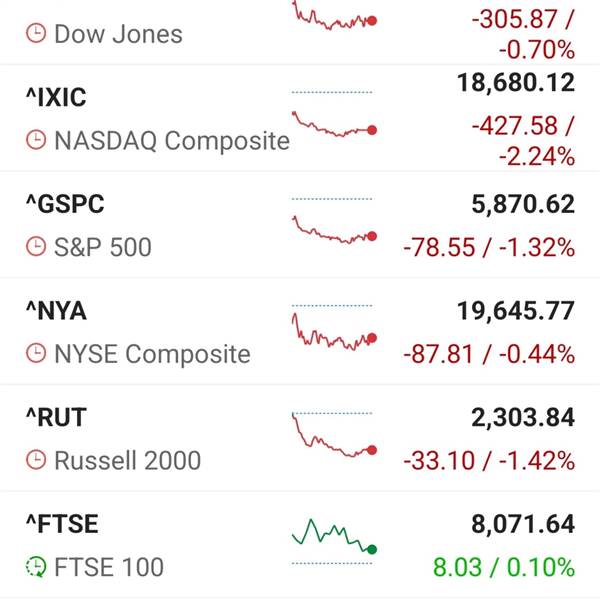600x600 pixels.
Task: Click the clock icon beside Russell 2000
Action: tap(36, 460)
